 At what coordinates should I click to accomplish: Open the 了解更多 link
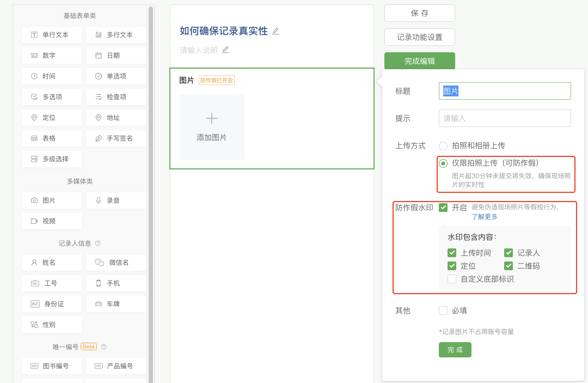(485, 217)
